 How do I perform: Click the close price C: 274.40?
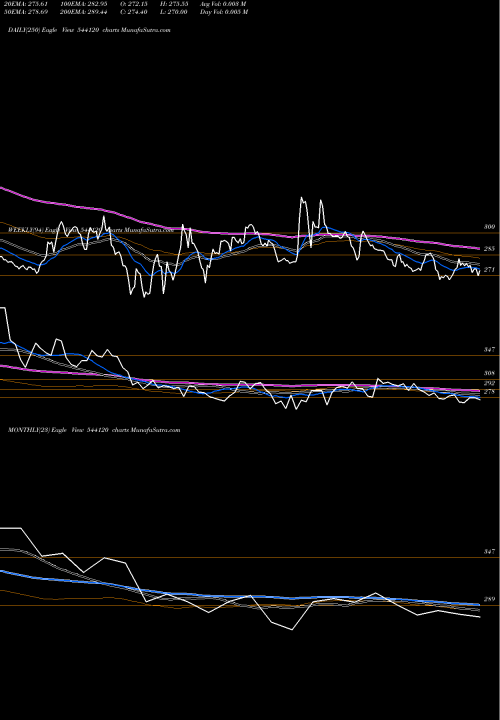[x=134, y=12]
